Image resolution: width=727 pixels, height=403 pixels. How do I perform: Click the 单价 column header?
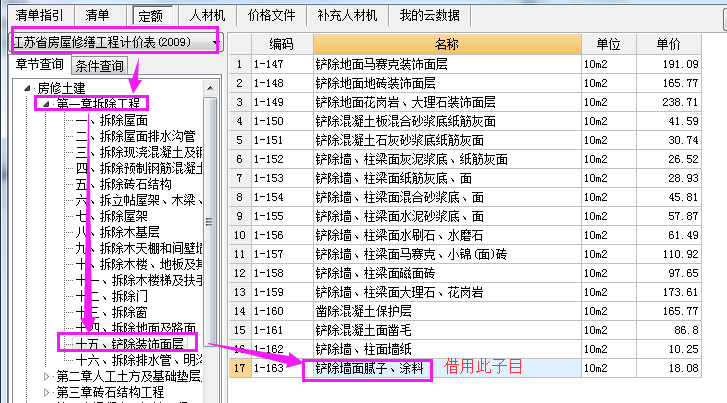(669, 44)
